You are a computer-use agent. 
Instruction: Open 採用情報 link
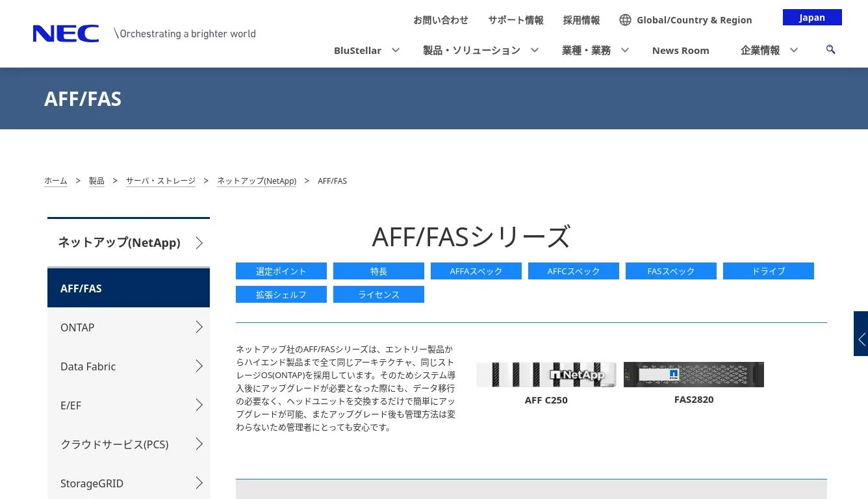coord(581,20)
